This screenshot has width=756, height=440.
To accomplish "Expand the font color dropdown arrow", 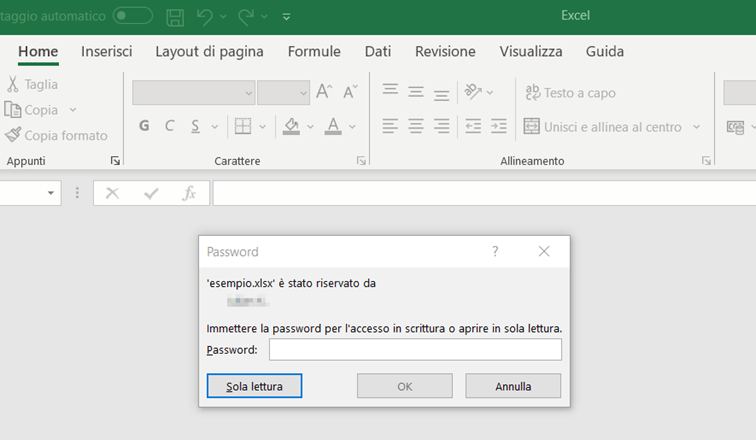I will coord(352,127).
